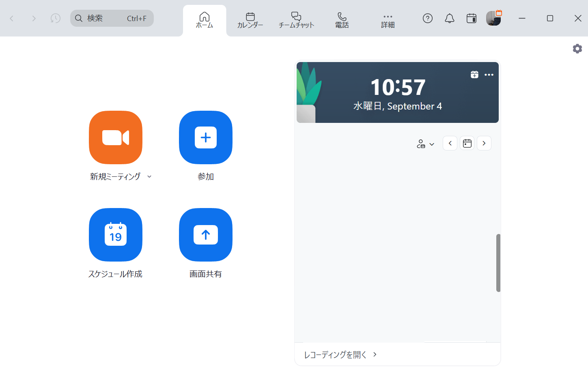Click the 10:57 clock display
The width and height of the screenshot is (588, 382).
(x=398, y=87)
